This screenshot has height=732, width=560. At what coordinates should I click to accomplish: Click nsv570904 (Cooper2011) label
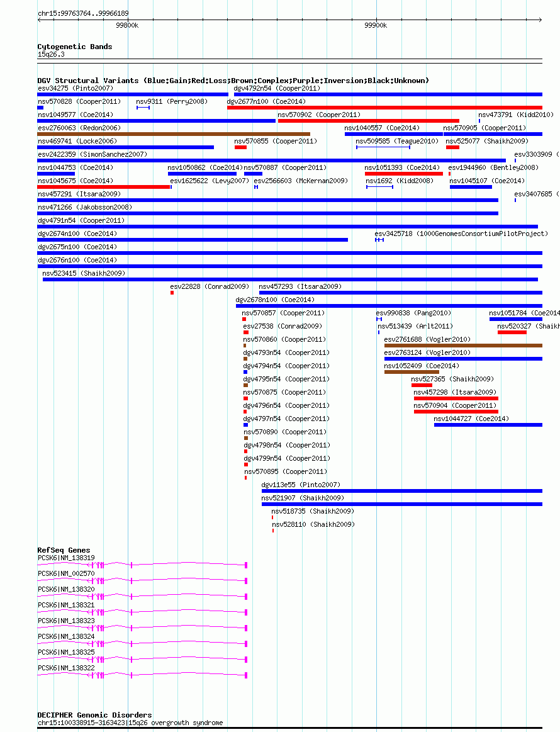[x=455, y=405]
